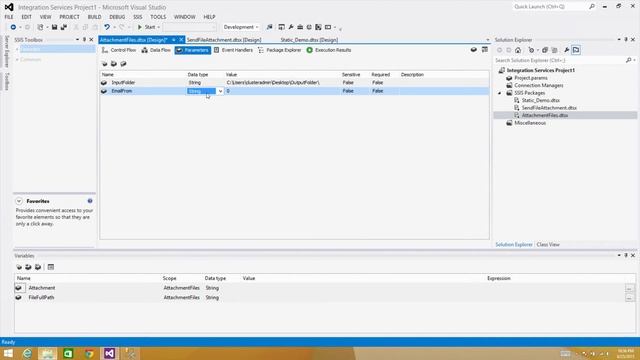Click the ellipsis button for FileFullPath expression
The height and width of the screenshot is (360, 640).
tap(629, 298)
